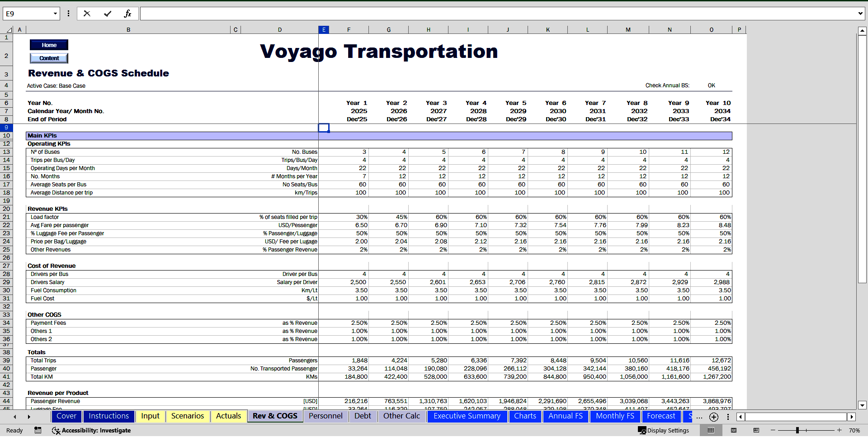
Task: Click the horizontal scrollbar track
Action: coord(796,417)
